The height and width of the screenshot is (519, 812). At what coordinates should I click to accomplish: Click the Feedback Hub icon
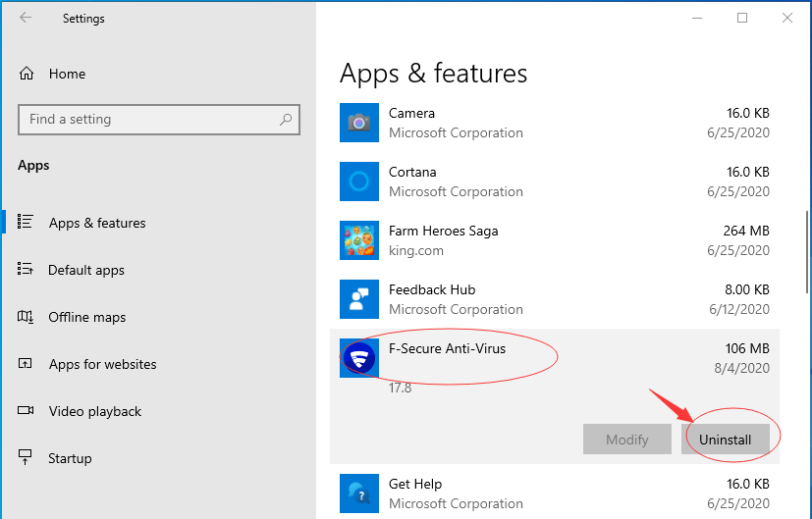(x=359, y=299)
